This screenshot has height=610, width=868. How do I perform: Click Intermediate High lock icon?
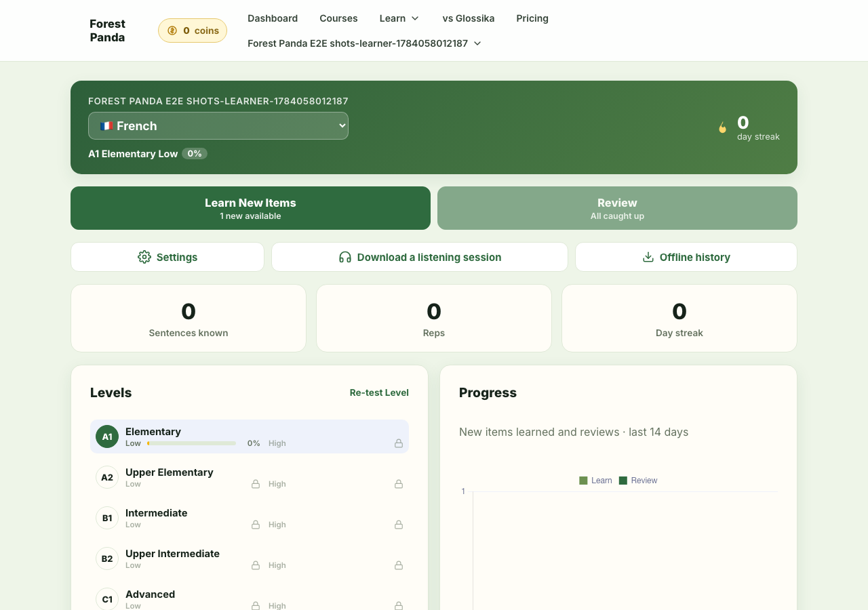[399, 525]
